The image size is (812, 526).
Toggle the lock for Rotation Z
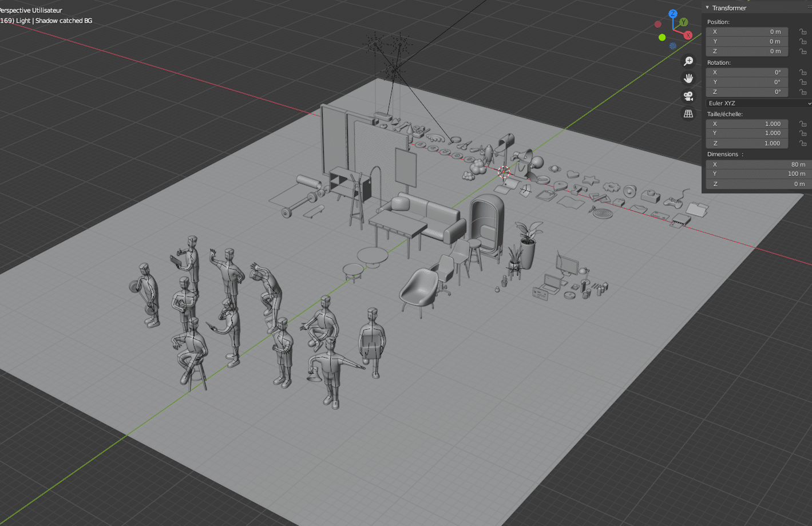(803, 92)
